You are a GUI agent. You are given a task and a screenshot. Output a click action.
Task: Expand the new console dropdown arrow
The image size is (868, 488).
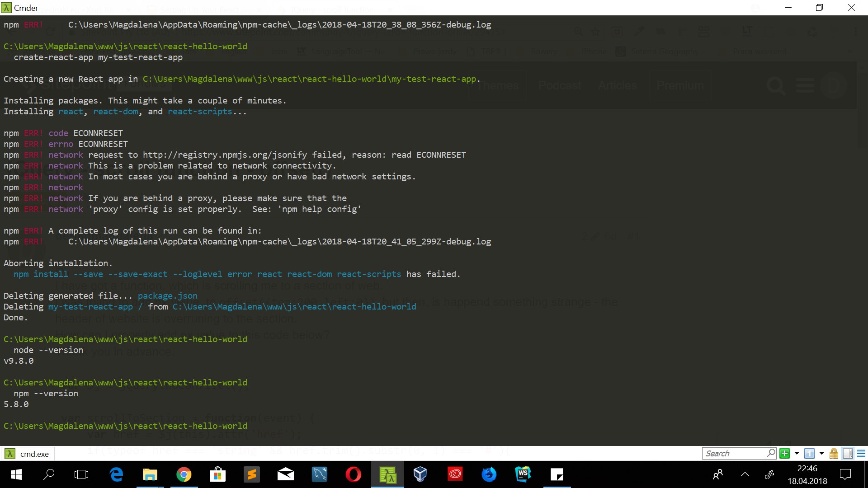pos(797,453)
